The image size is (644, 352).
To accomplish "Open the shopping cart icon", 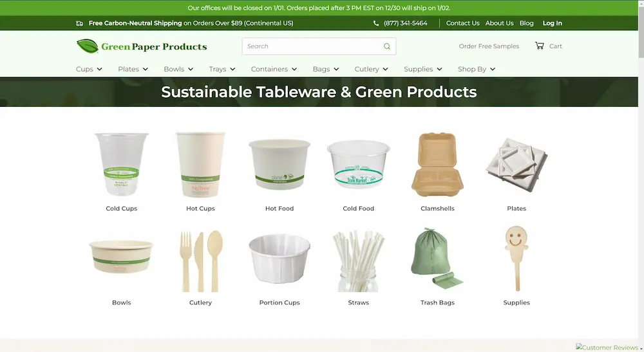I will 539,46.
